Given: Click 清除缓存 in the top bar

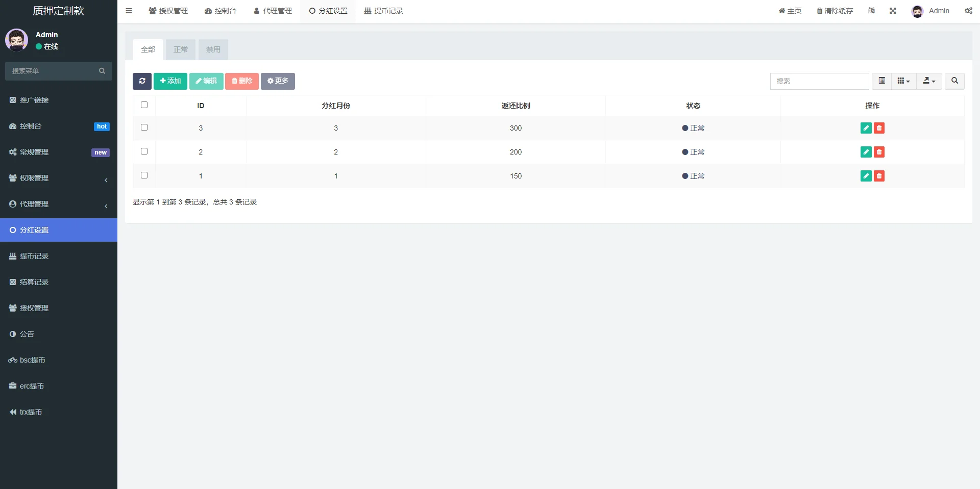Looking at the screenshot, I should [x=835, y=11].
